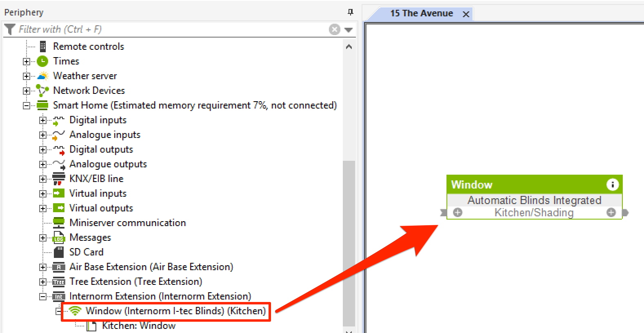Click the SD Card icon
Image resolution: width=644 pixels, height=333 pixels.
click(x=59, y=252)
